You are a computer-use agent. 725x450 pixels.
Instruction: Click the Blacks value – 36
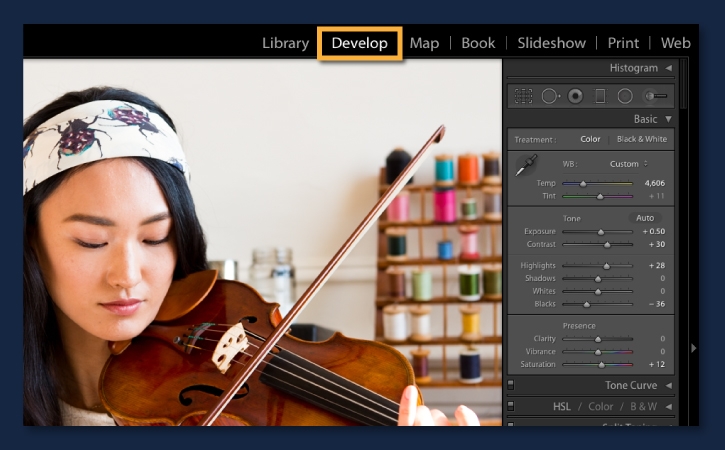tap(657, 304)
